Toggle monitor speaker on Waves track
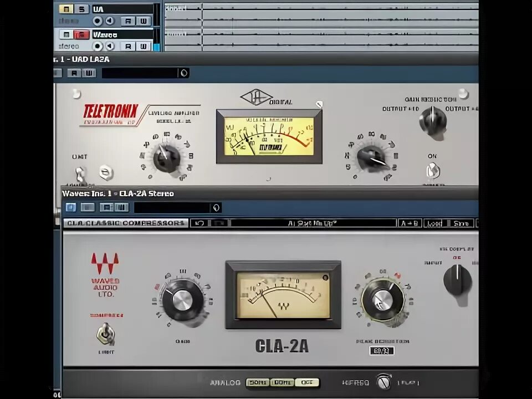The height and width of the screenshot is (399, 532). point(110,46)
